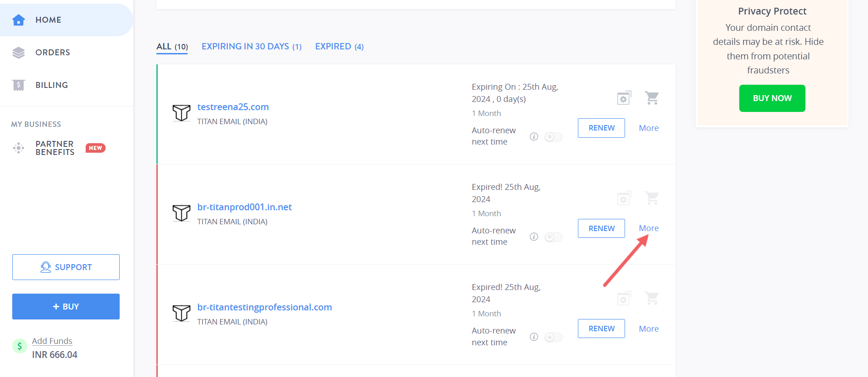This screenshot has width=868, height=377.
Task: Enable auto-renew for br-titanprod001.in.net
Action: [553, 237]
